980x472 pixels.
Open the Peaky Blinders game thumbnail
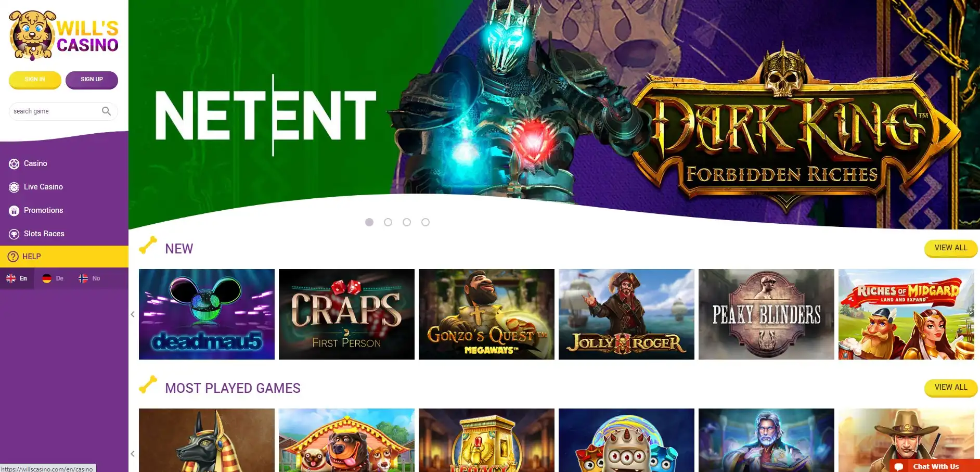766,314
